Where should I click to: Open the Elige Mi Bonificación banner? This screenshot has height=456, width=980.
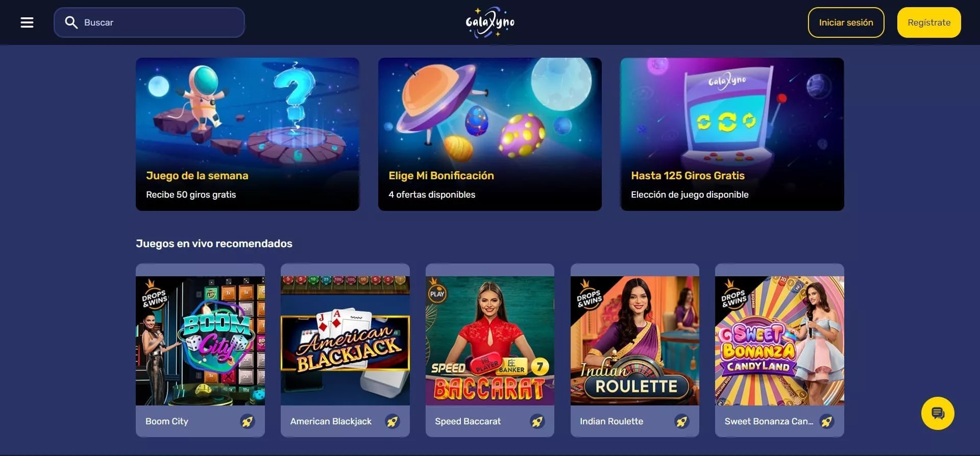[490, 134]
